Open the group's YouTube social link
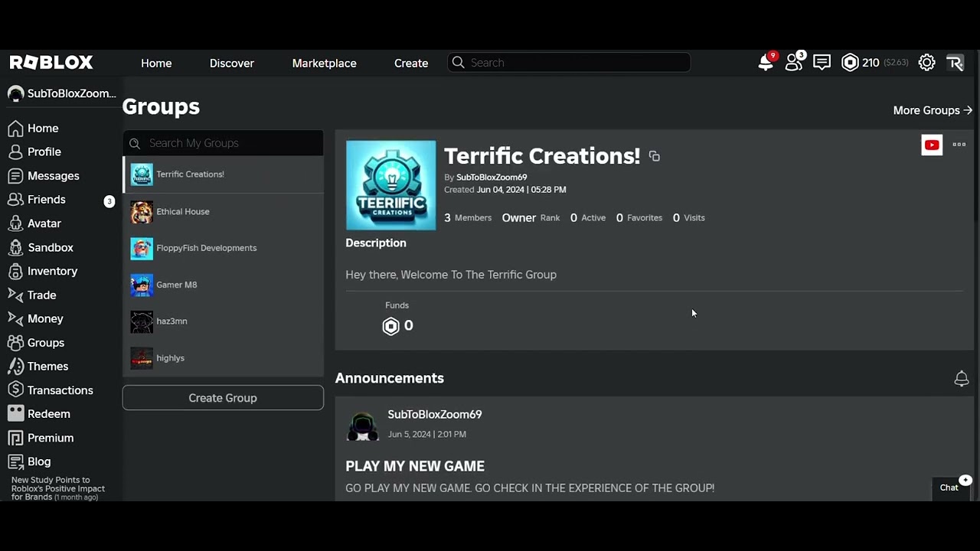980x551 pixels. pos(932,145)
